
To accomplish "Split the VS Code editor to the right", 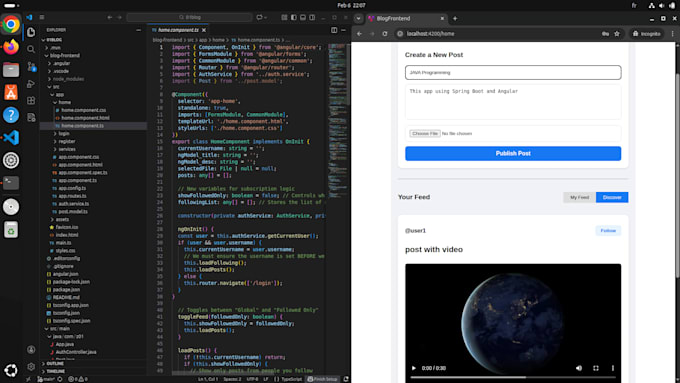I will click(x=334, y=30).
